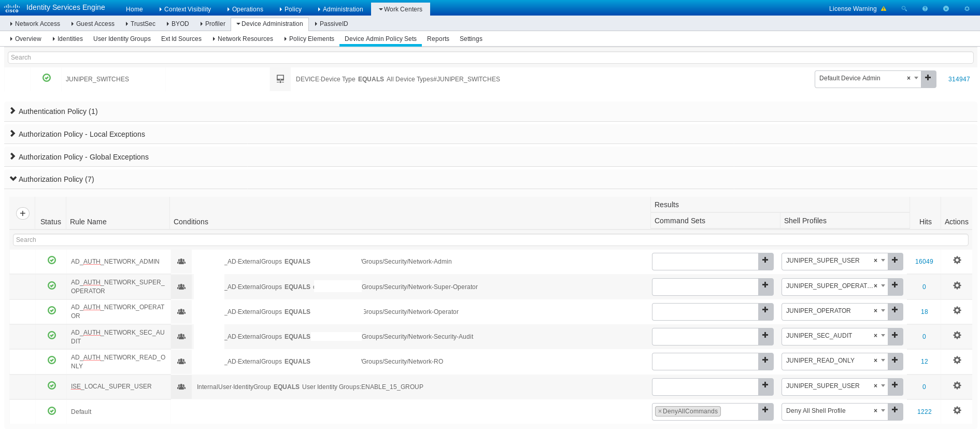Toggle status of ISE_LOCAL_SUPER_USER rule
Image resolution: width=980 pixels, height=446 pixels.
click(x=52, y=385)
